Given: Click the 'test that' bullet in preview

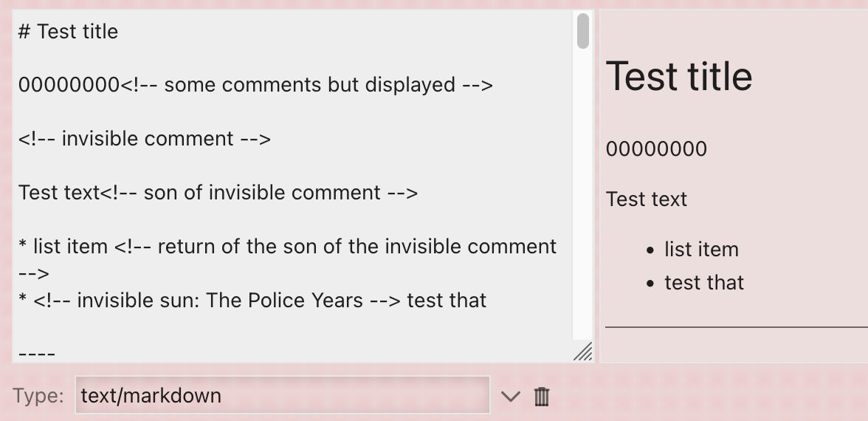Looking at the screenshot, I should [704, 282].
